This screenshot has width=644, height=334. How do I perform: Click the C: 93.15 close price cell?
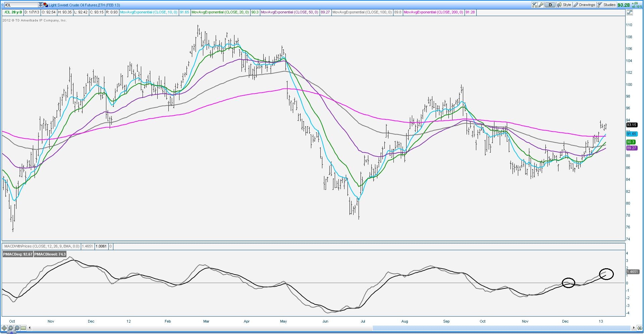[97, 12]
